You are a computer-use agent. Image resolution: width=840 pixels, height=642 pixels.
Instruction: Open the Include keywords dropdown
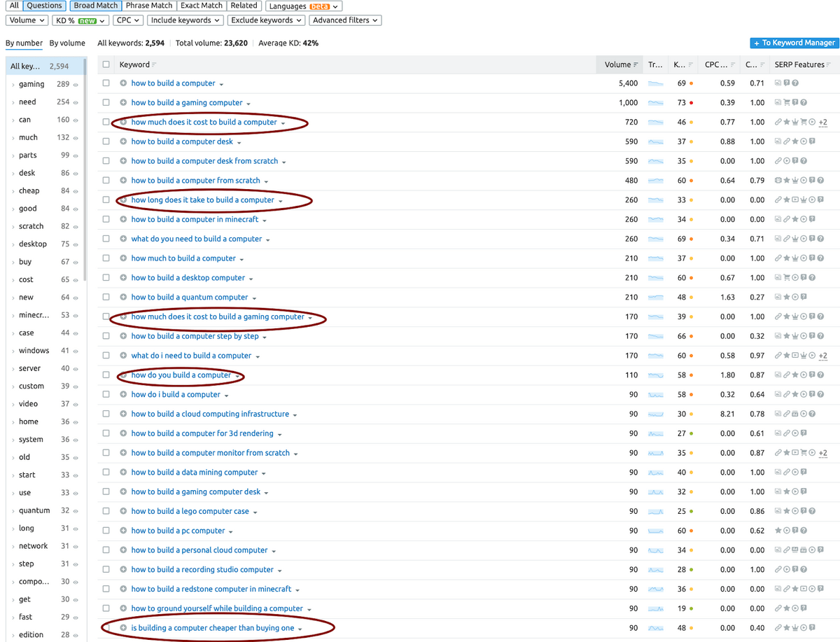[185, 20]
